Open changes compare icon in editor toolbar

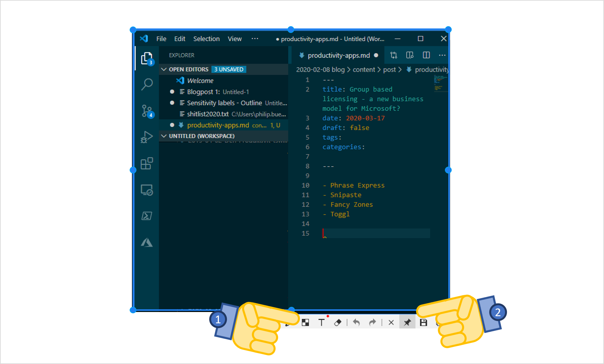coord(394,55)
